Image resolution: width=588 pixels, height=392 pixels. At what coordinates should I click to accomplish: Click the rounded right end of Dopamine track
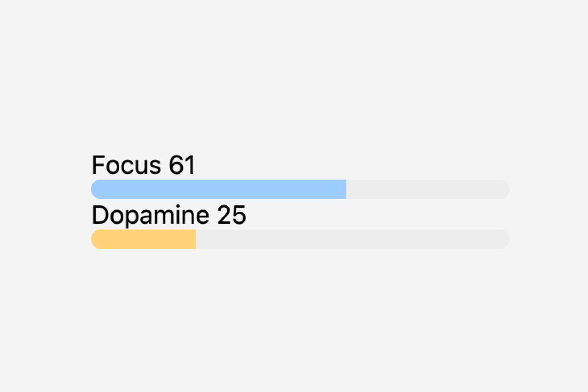click(x=505, y=239)
